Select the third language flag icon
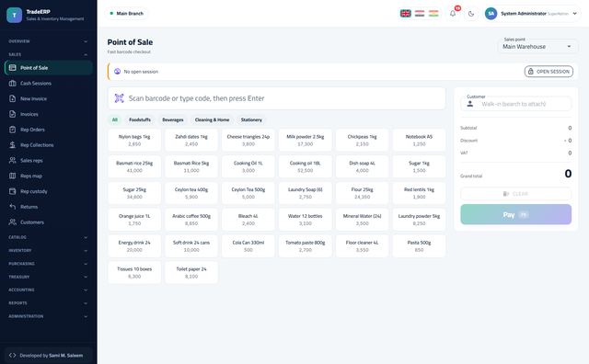 click(x=433, y=14)
